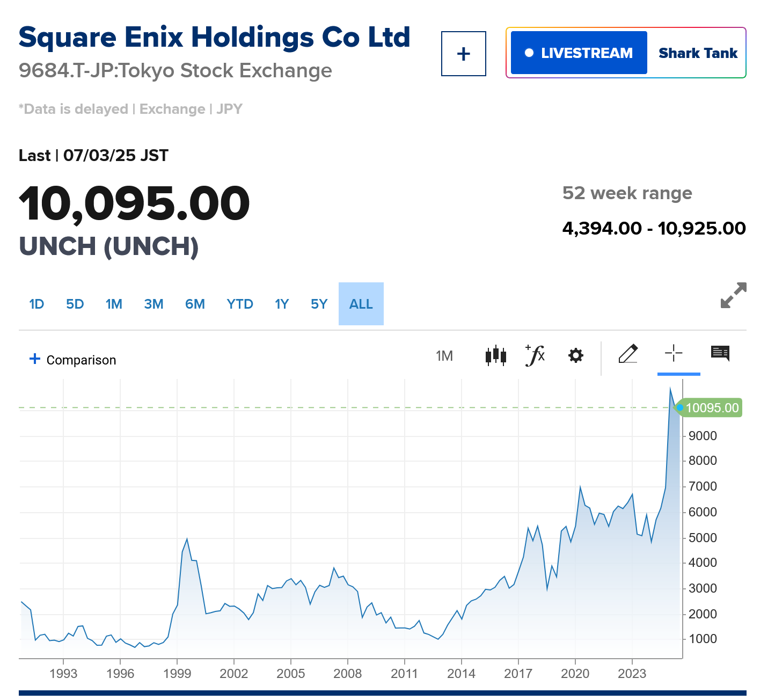The width and height of the screenshot is (775, 700).
Task: Click the 5000 label on the price axis
Action: [x=703, y=538]
